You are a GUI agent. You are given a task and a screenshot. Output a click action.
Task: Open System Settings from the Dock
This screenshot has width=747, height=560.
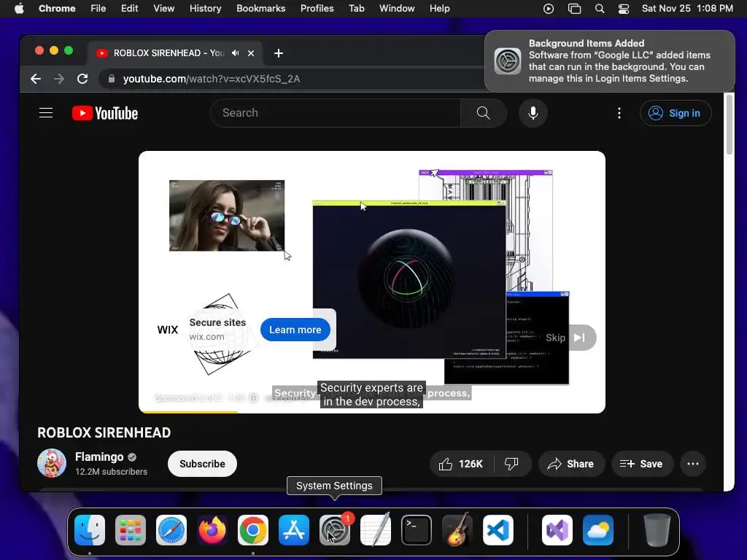click(335, 530)
